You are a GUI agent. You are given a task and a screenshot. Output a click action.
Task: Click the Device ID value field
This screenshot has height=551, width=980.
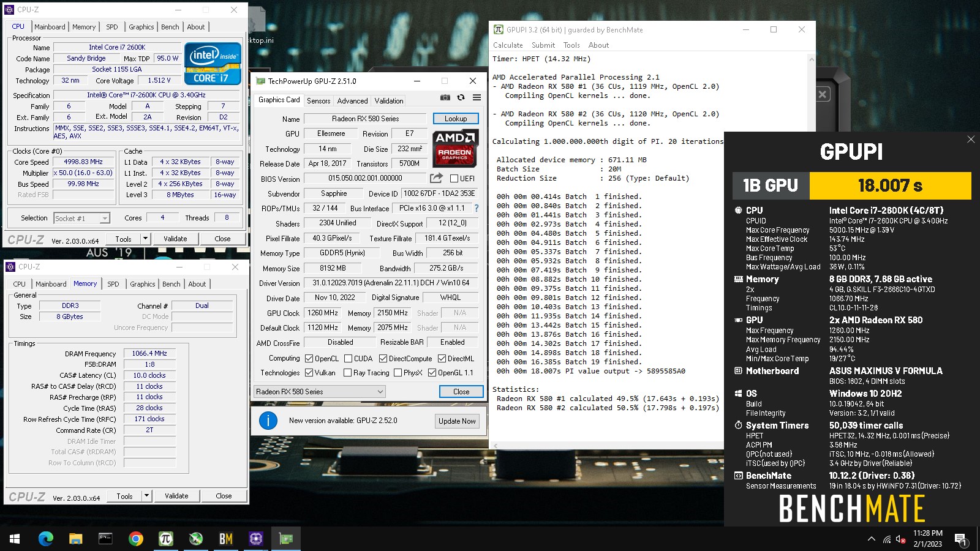[x=439, y=193]
